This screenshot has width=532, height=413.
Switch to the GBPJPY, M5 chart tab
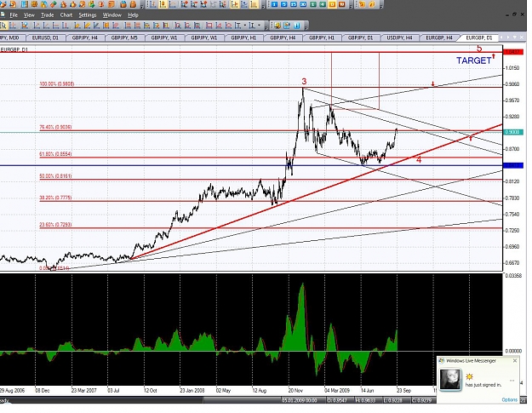point(124,37)
